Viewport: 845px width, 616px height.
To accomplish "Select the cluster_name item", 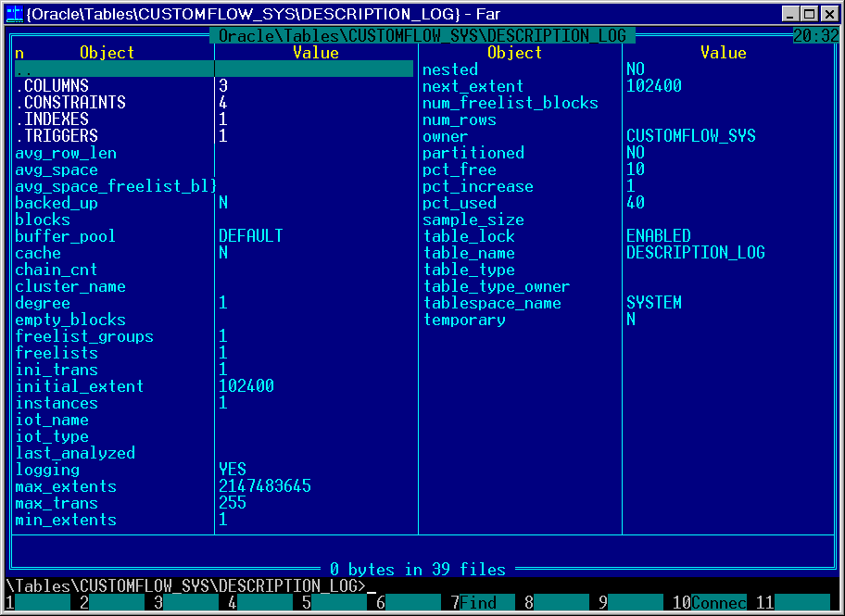I will 70,286.
